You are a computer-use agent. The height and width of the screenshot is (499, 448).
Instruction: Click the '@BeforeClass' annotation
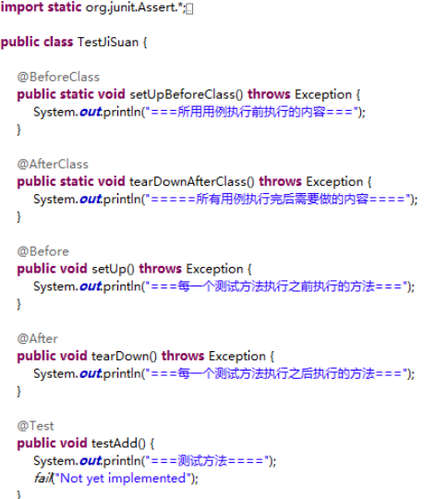point(58,77)
